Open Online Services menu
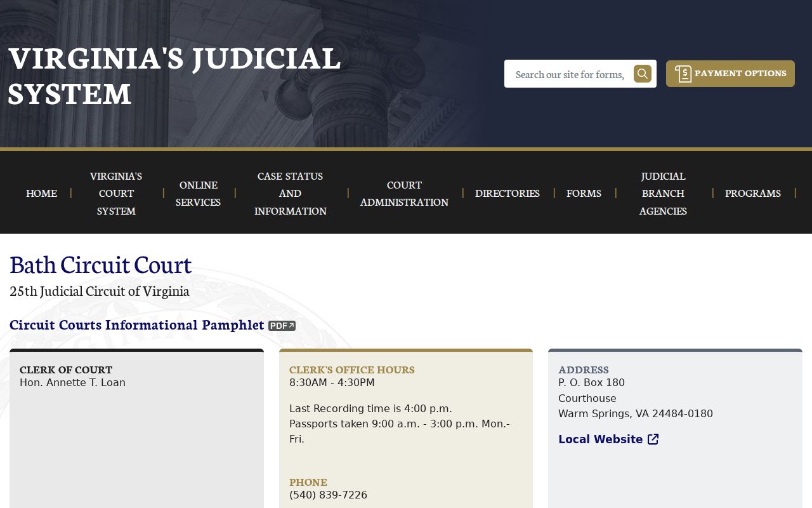 pos(199,193)
